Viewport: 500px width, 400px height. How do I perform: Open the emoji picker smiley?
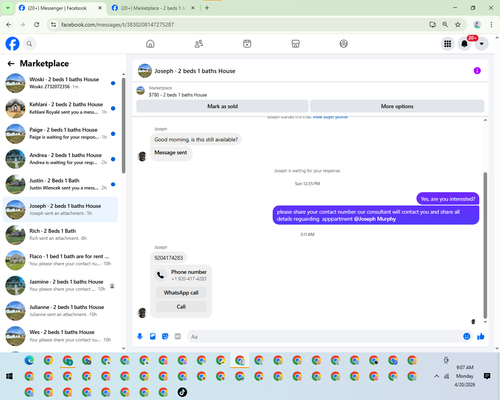(467, 336)
